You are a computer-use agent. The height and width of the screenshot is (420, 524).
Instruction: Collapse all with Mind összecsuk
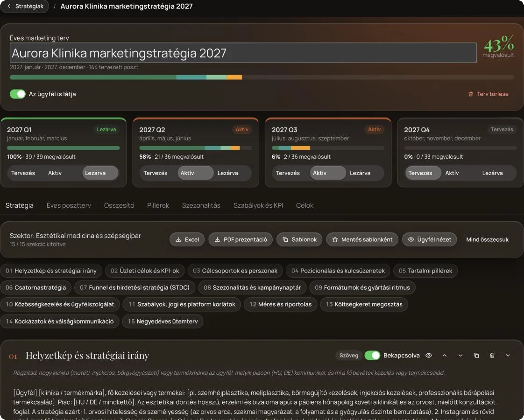[487, 239]
